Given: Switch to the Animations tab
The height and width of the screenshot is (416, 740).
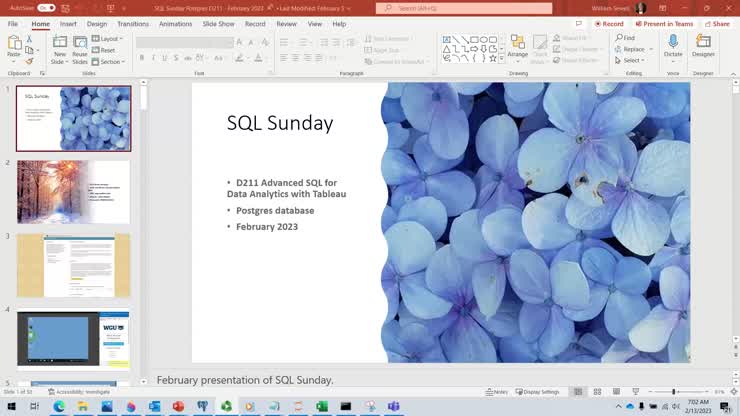Looking at the screenshot, I should click(x=176, y=24).
